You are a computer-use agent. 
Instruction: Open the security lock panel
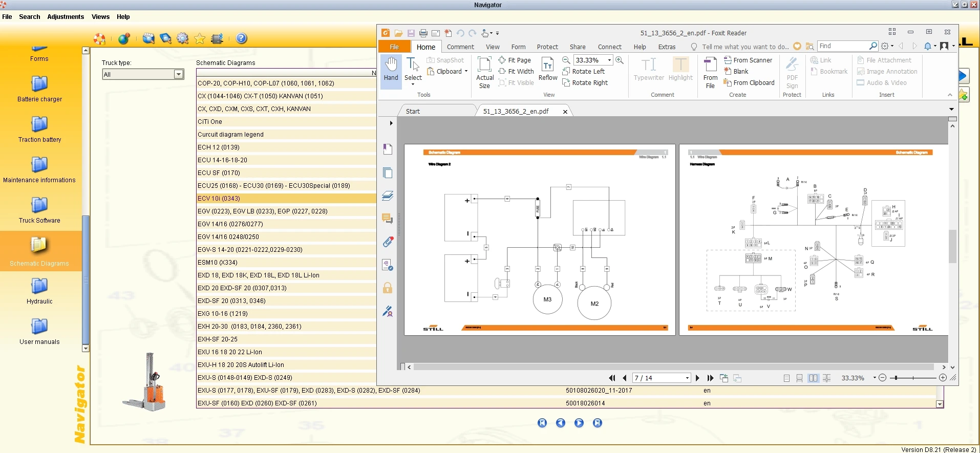pyautogui.click(x=388, y=288)
